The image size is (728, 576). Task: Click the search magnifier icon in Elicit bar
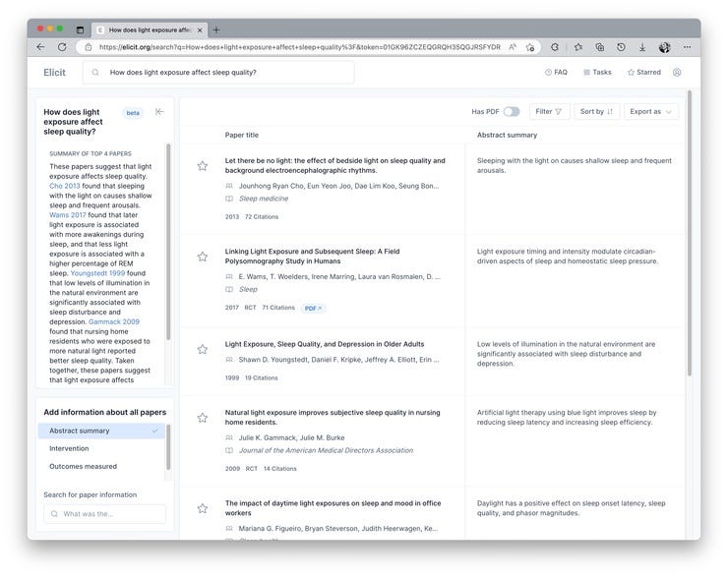(95, 73)
